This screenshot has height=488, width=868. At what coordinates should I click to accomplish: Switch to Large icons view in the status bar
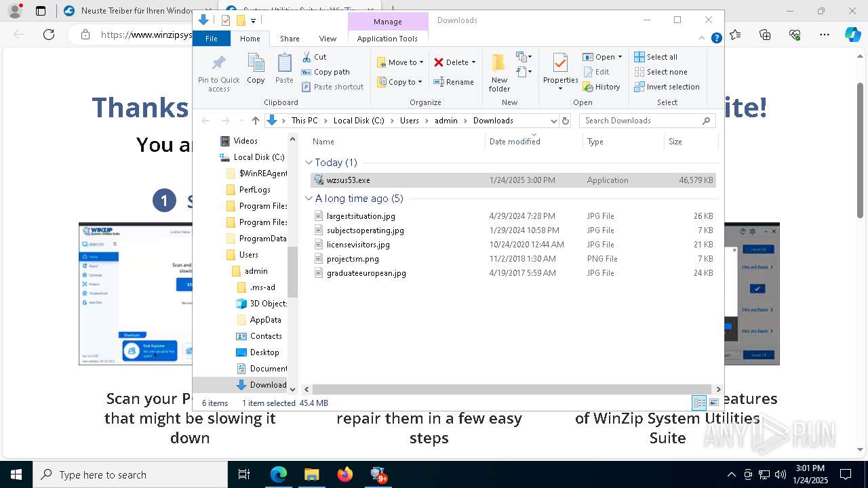tap(713, 403)
